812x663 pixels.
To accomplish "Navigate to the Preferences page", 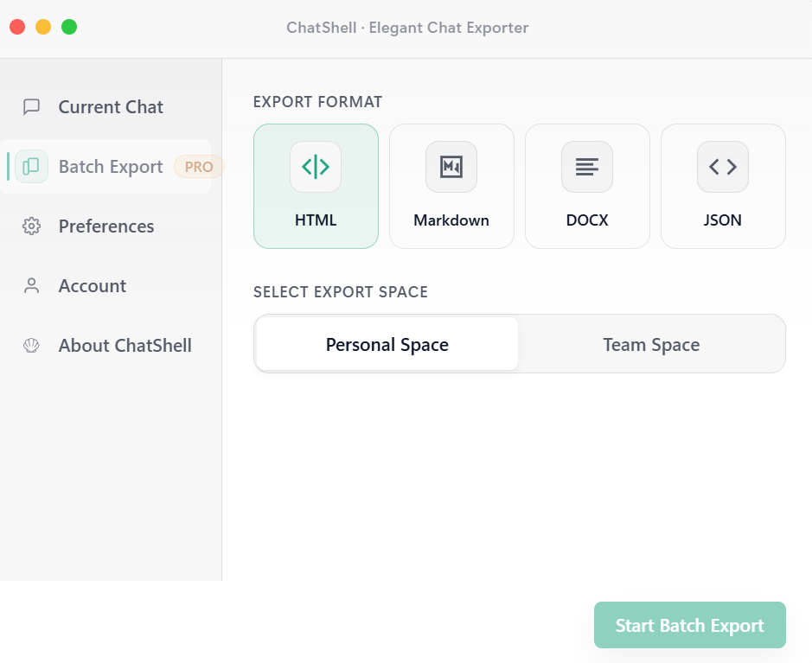I will (x=106, y=226).
